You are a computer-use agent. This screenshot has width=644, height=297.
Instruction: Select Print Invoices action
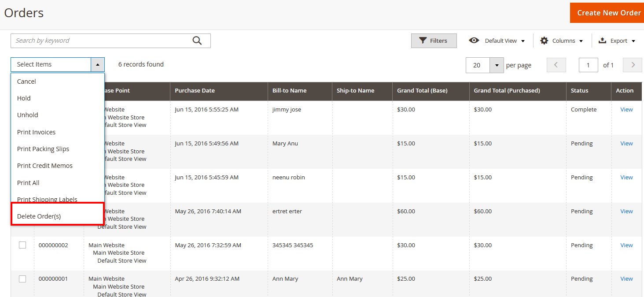click(x=36, y=132)
